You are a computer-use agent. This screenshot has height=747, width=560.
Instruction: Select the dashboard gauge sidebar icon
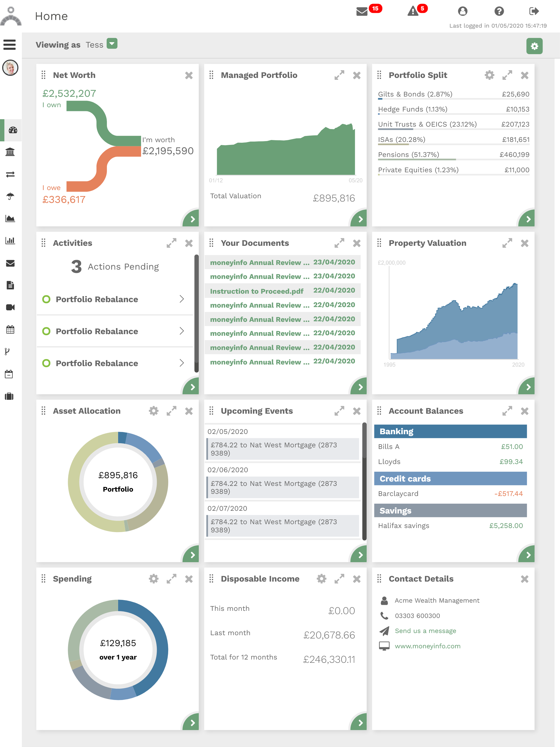click(x=13, y=130)
